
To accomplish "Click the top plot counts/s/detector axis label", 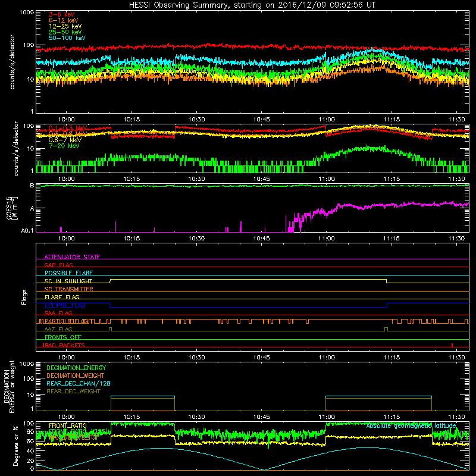I will 12,62.
